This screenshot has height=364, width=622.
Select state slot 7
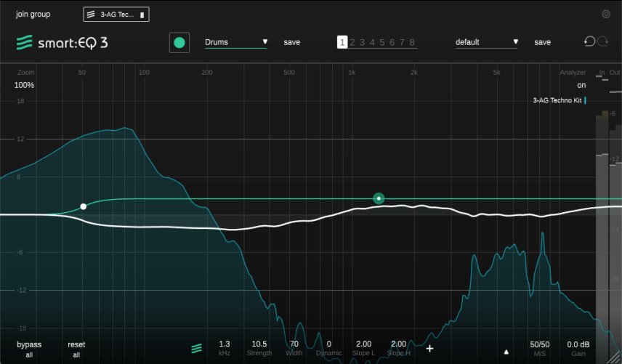pos(402,42)
